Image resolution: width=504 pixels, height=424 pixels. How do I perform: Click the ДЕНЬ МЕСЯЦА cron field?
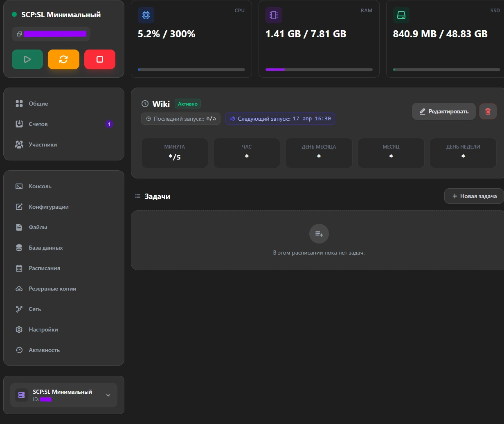(x=319, y=153)
